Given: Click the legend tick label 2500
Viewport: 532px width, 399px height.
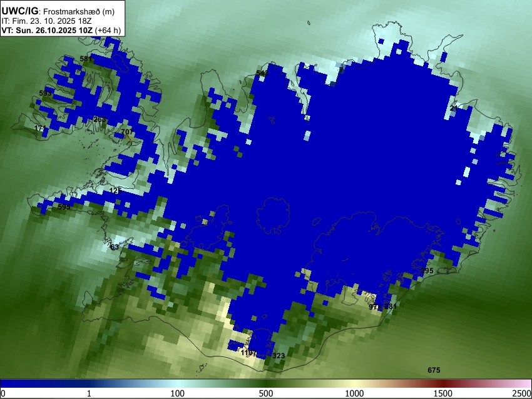Looking at the screenshot, I should 522,393.
